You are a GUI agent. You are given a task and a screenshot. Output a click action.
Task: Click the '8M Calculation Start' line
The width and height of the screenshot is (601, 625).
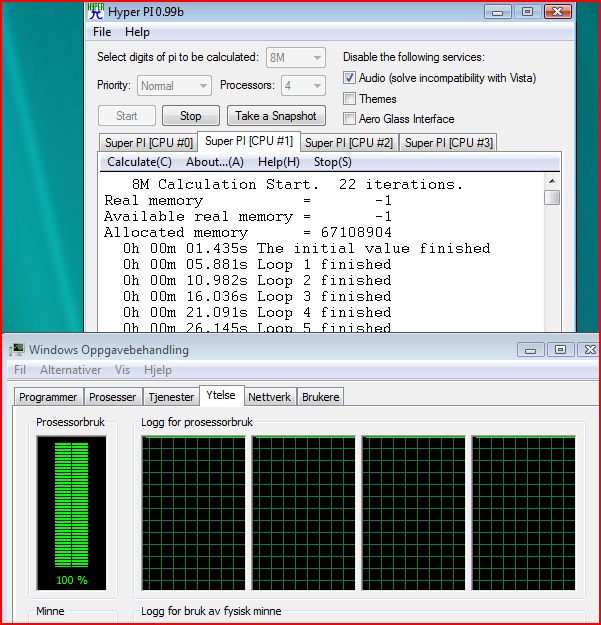[x=297, y=185]
